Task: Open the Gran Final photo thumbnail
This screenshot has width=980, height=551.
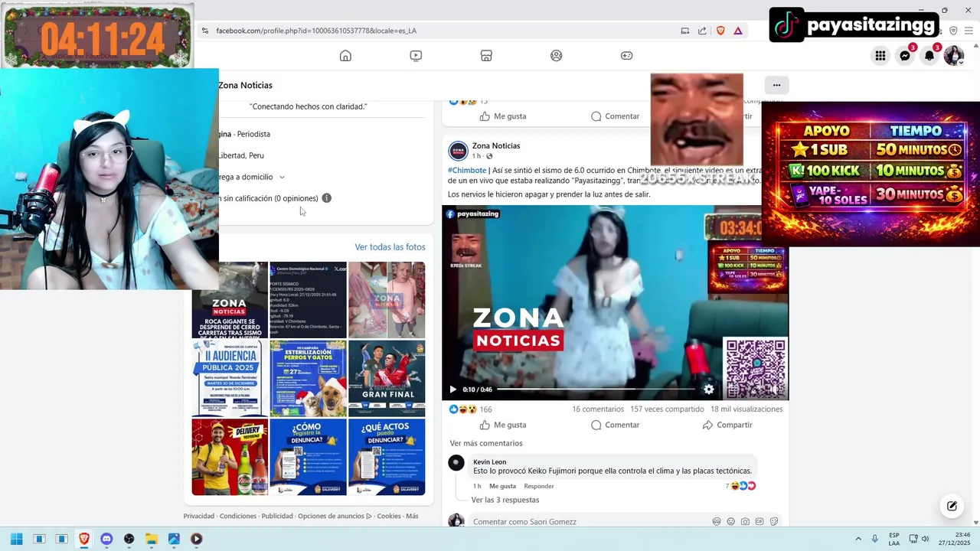Action: point(387,379)
